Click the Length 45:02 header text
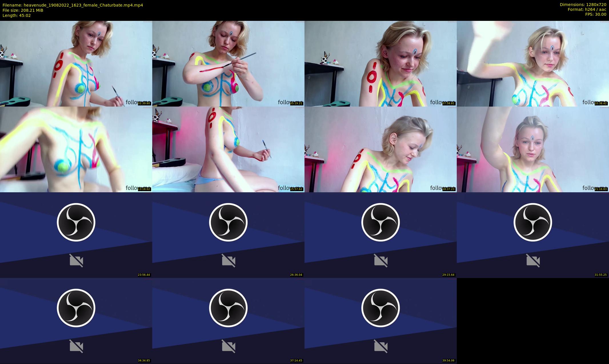609x364 pixels. (x=17, y=15)
